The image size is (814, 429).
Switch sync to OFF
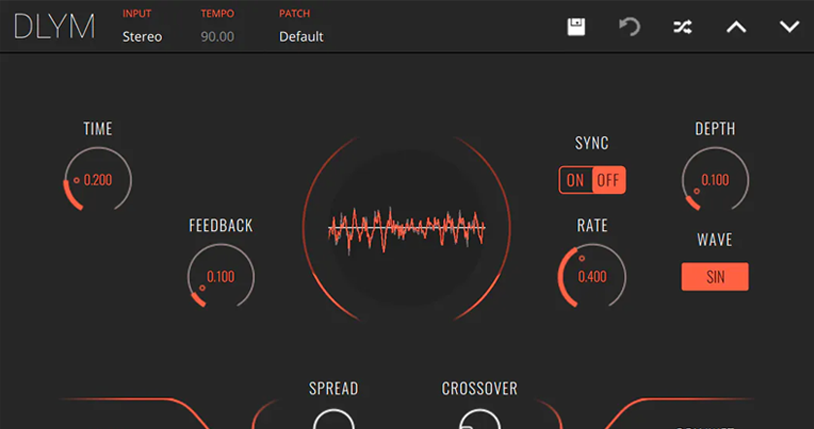tap(608, 180)
